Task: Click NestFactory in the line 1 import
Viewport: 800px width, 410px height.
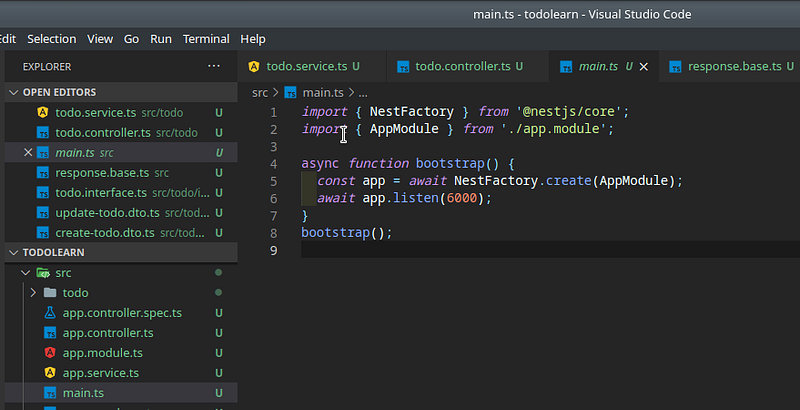Action: pos(411,112)
